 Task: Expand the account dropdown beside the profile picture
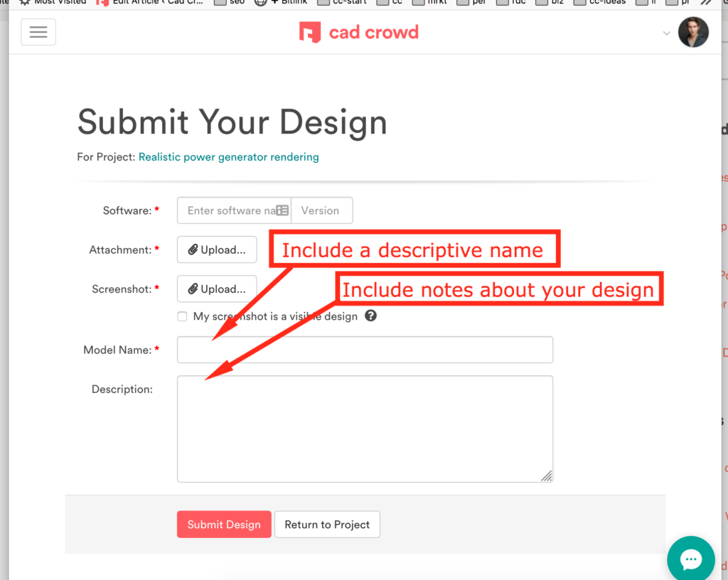click(666, 33)
